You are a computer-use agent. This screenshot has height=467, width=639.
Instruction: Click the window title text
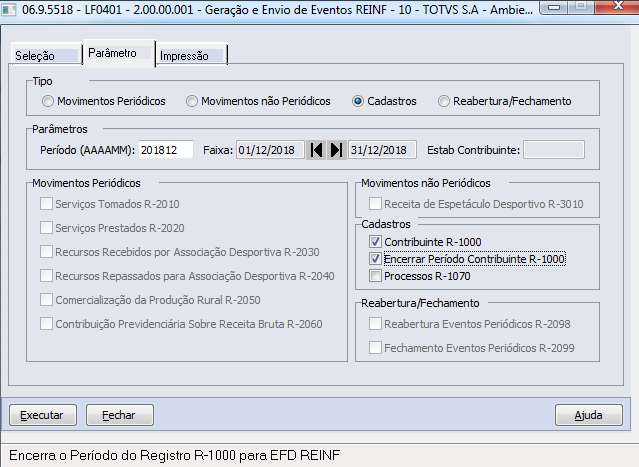point(277,9)
